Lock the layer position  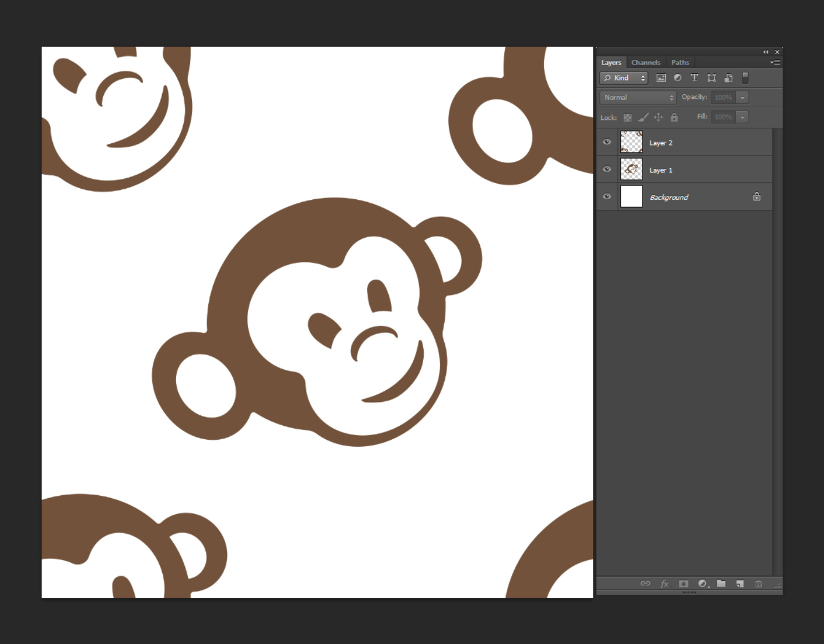(x=659, y=117)
